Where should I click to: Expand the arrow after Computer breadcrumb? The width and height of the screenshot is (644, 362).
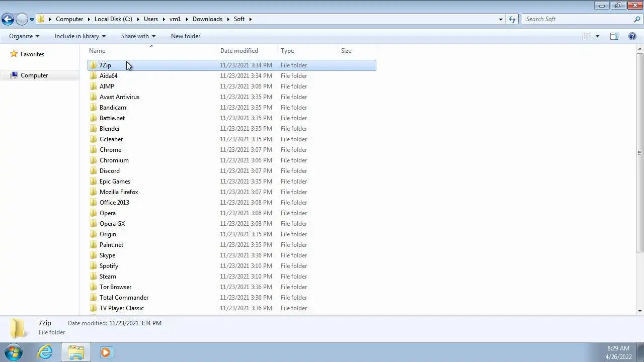[x=89, y=19]
